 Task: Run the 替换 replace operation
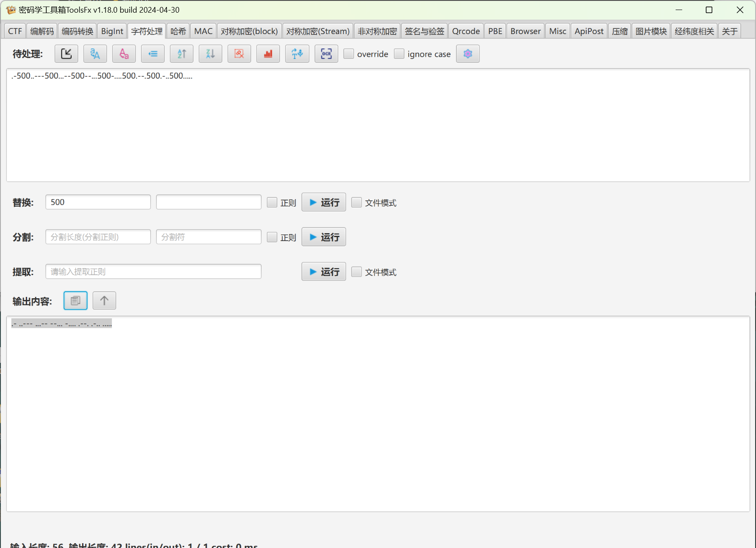click(324, 202)
